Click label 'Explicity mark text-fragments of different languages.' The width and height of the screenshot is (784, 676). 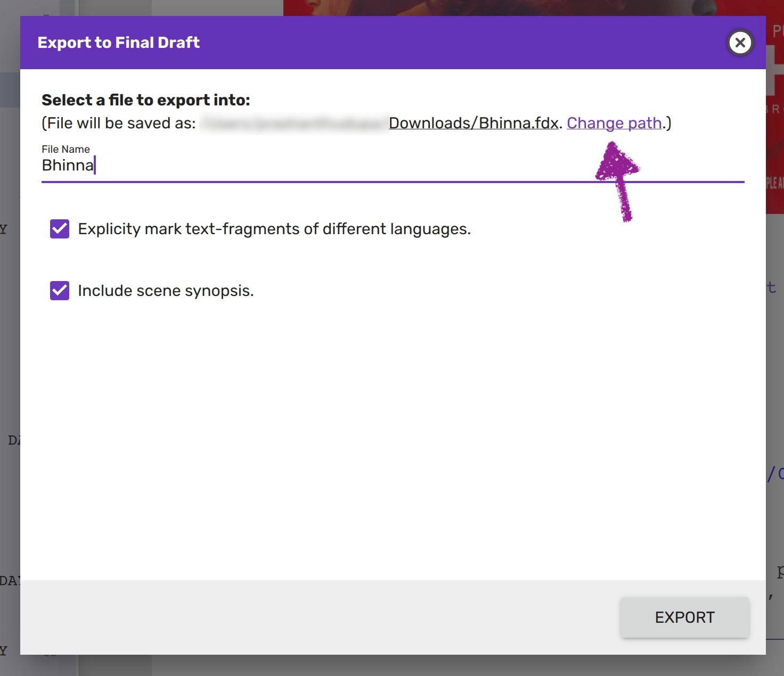[x=274, y=229]
